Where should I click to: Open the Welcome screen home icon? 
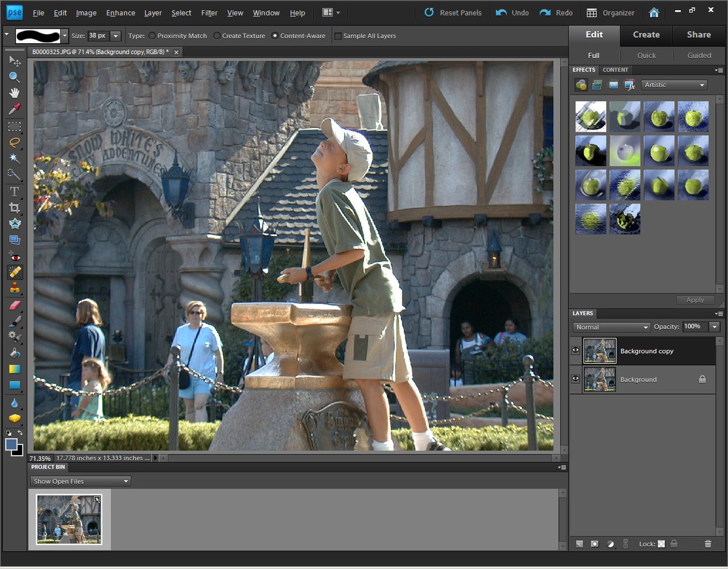click(x=654, y=13)
